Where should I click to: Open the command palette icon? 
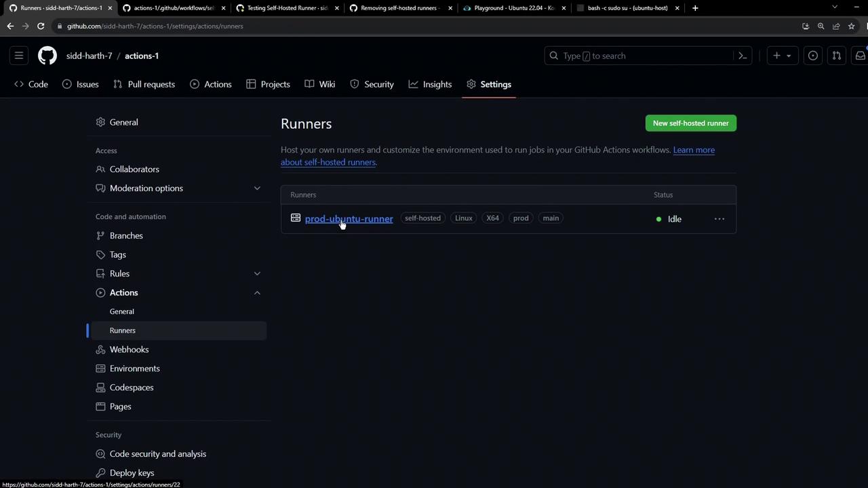[x=743, y=56]
